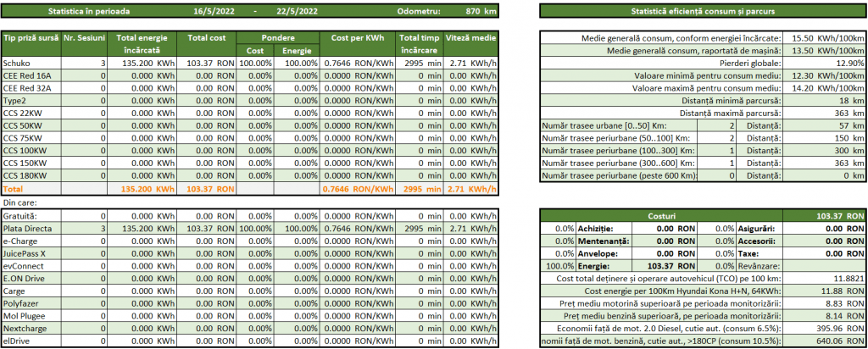
Task: Click the JuicePass X row label
Action: 27,253
